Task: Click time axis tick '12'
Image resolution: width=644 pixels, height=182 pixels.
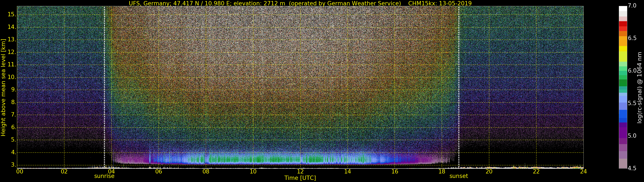Action: [x=300, y=171]
